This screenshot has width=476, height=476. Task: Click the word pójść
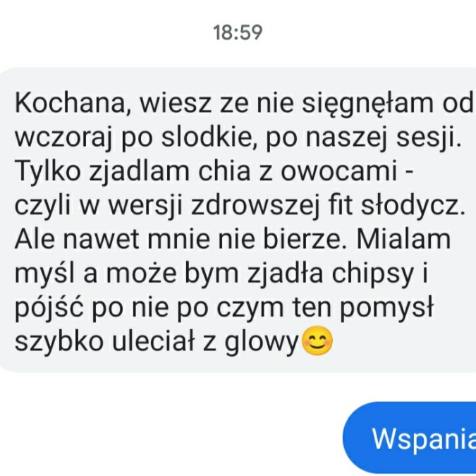pyautogui.click(x=49, y=308)
